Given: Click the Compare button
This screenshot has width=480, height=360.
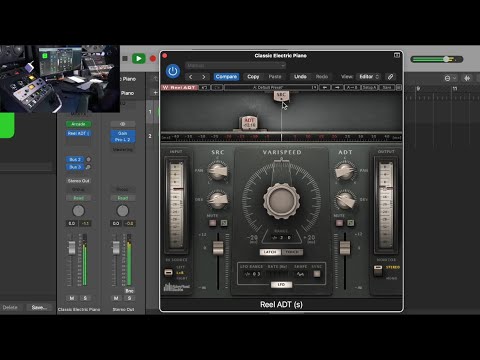Looking at the screenshot, I should tap(226, 77).
